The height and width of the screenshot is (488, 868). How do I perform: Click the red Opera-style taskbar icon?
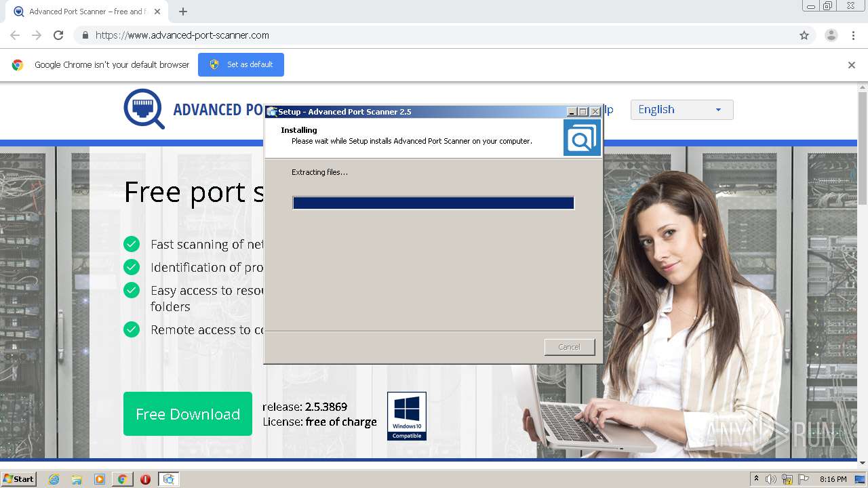tap(145, 479)
